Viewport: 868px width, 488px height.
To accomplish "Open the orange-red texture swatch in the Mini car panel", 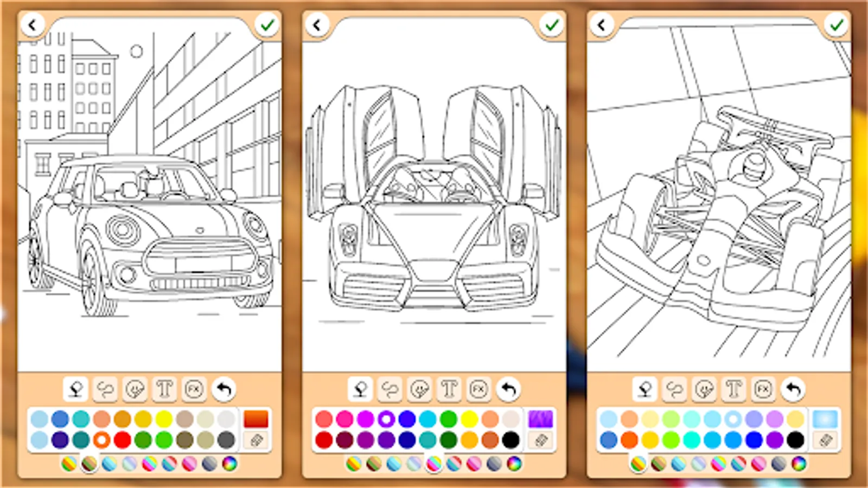I will pos(256,419).
